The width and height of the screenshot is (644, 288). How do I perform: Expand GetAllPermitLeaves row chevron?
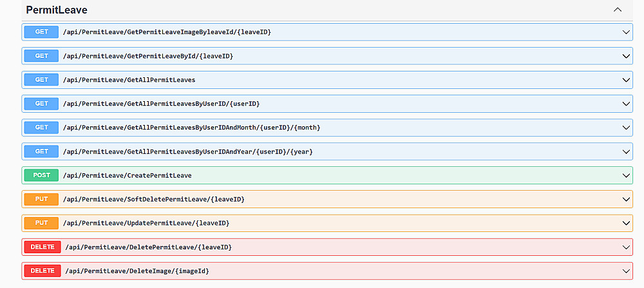pos(626,80)
